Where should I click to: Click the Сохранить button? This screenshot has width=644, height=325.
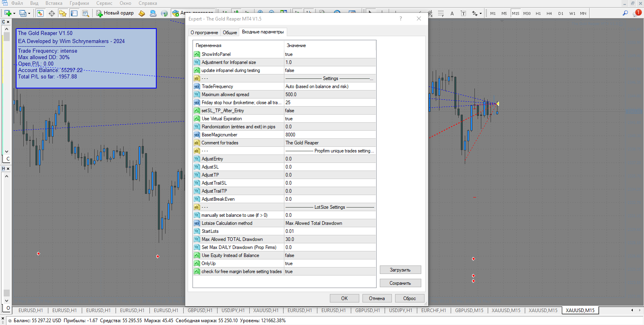[x=400, y=283]
